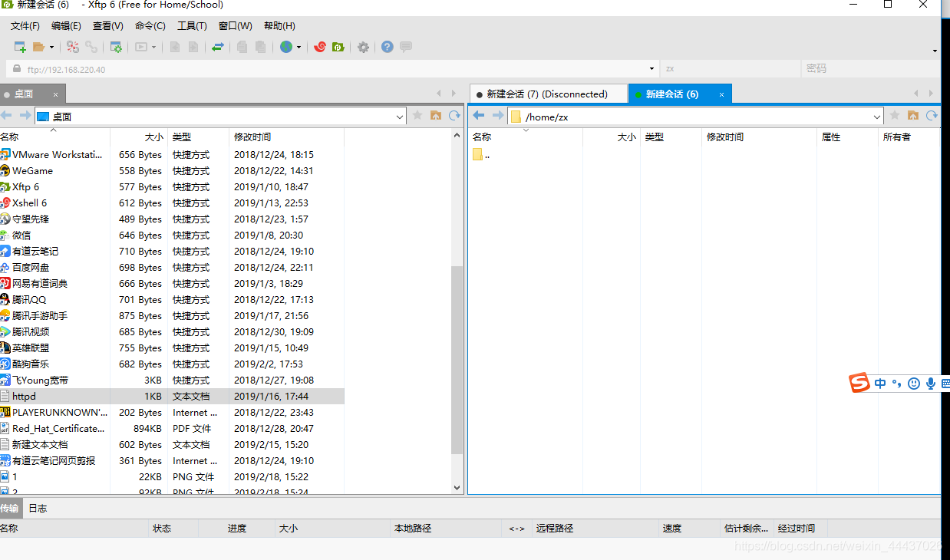Click the globe icon in toolbar
950x560 pixels.
286,47
